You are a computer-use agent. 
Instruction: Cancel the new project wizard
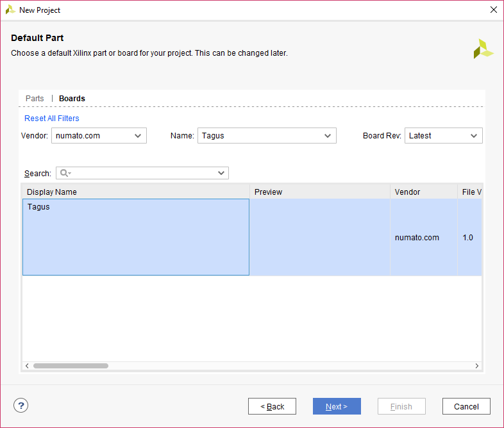pyautogui.click(x=466, y=406)
